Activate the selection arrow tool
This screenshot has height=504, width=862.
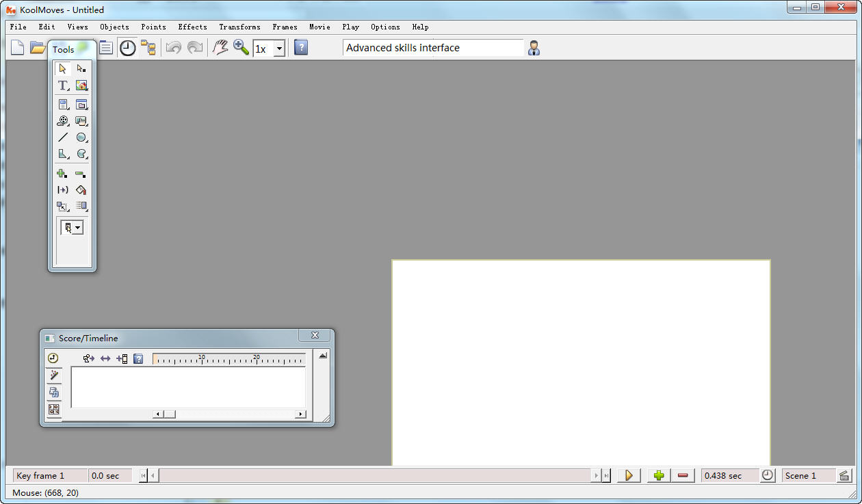tap(63, 68)
